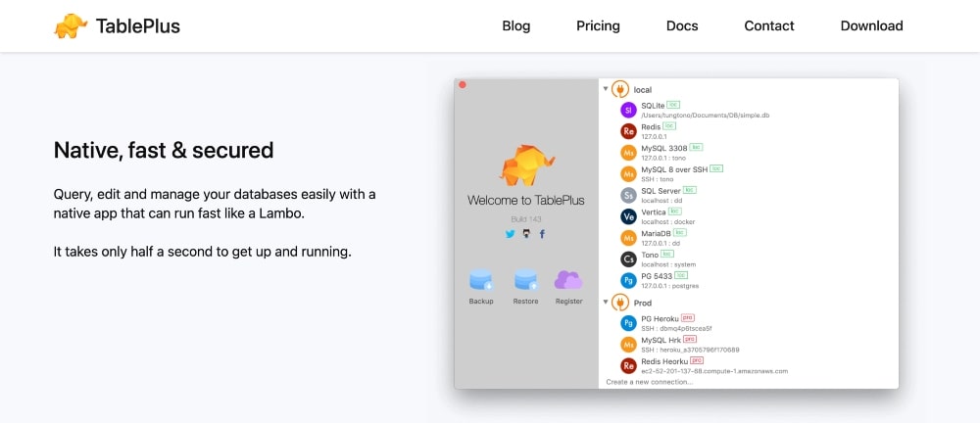This screenshot has height=423, width=980.
Task: Click the Backup database icon
Action: (480, 279)
